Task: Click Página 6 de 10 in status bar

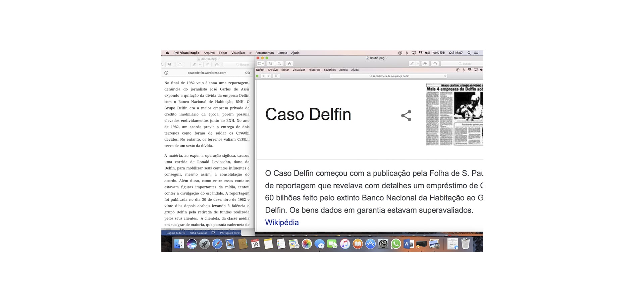Action: pos(176,233)
